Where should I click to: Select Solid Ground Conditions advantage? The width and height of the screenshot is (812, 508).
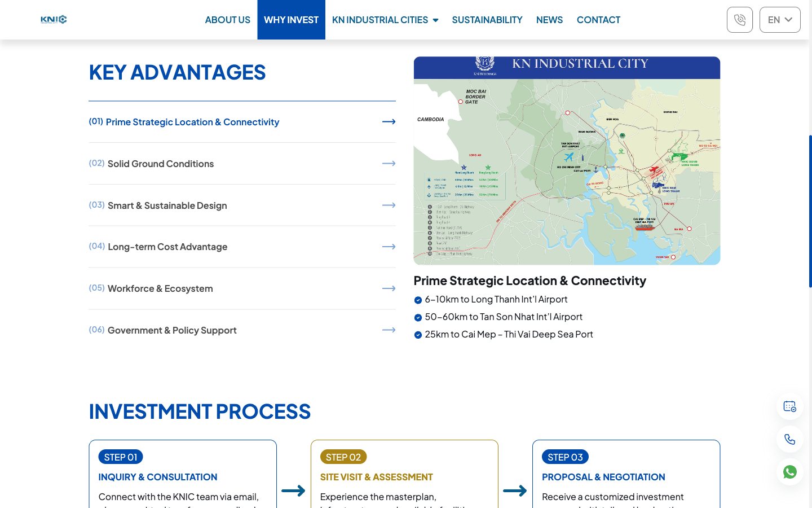tap(242, 164)
